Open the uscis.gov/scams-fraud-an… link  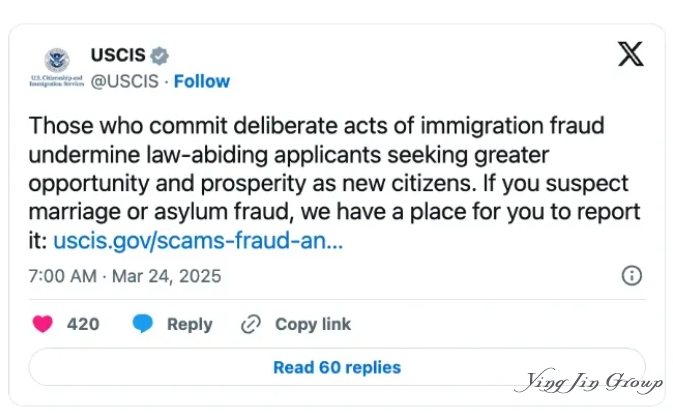(x=198, y=241)
